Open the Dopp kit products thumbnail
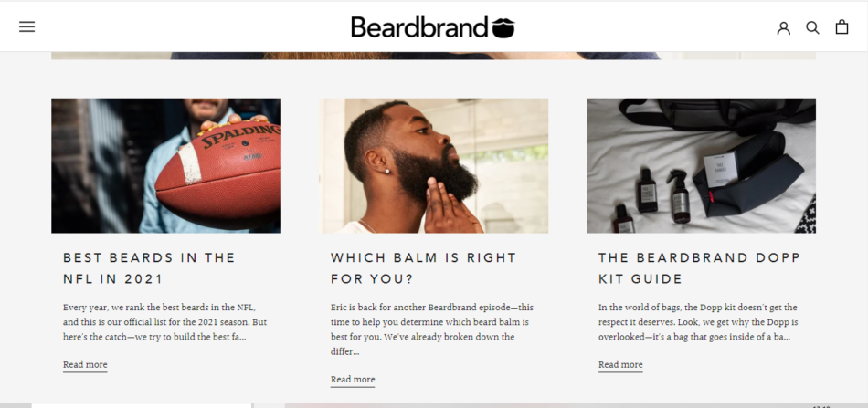 click(701, 165)
